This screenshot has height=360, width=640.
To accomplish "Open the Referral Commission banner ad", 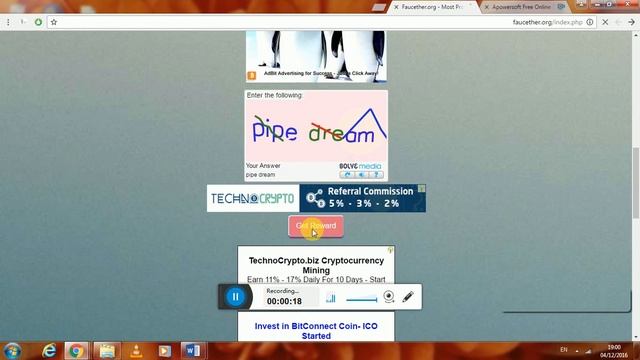I will (362, 198).
